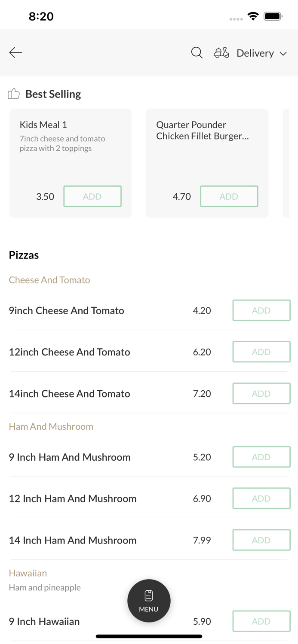298x644 pixels.
Task: Add 12inch Cheese And Tomato pizza
Action: click(x=261, y=352)
